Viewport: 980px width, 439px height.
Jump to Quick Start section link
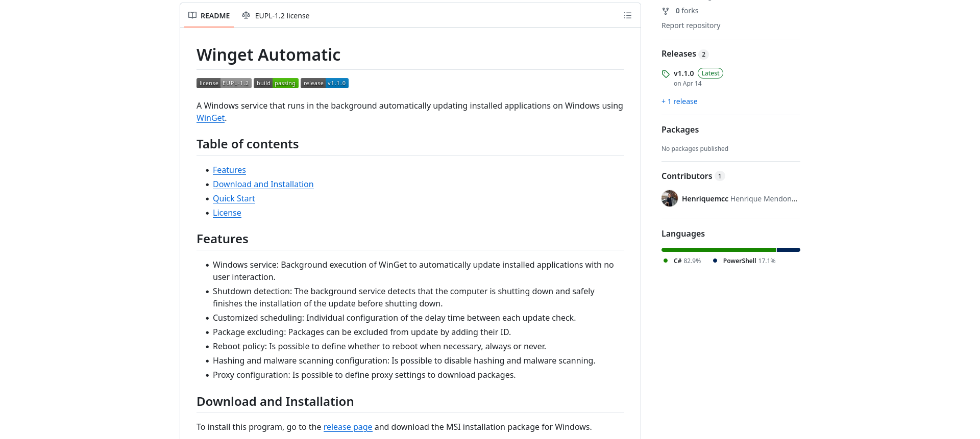coord(234,198)
